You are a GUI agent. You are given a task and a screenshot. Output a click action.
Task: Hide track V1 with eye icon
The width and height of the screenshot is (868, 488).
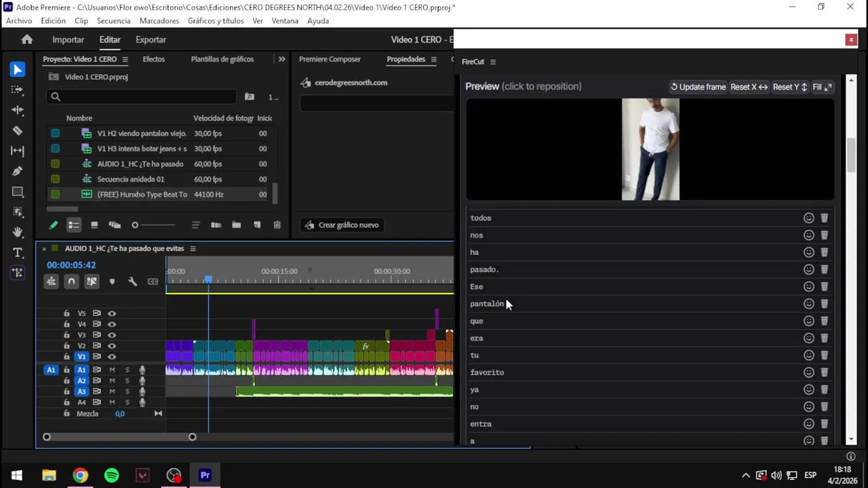(112, 357)
